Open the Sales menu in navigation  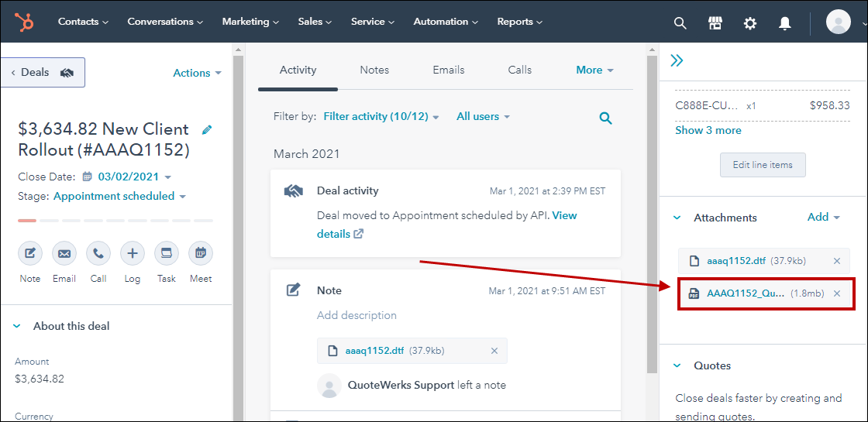coord(315,22)
